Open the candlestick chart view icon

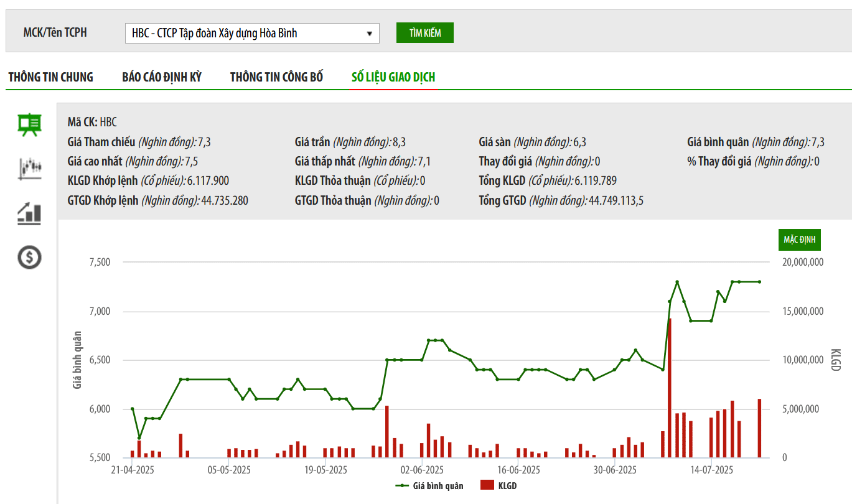(x=29, y=168)
